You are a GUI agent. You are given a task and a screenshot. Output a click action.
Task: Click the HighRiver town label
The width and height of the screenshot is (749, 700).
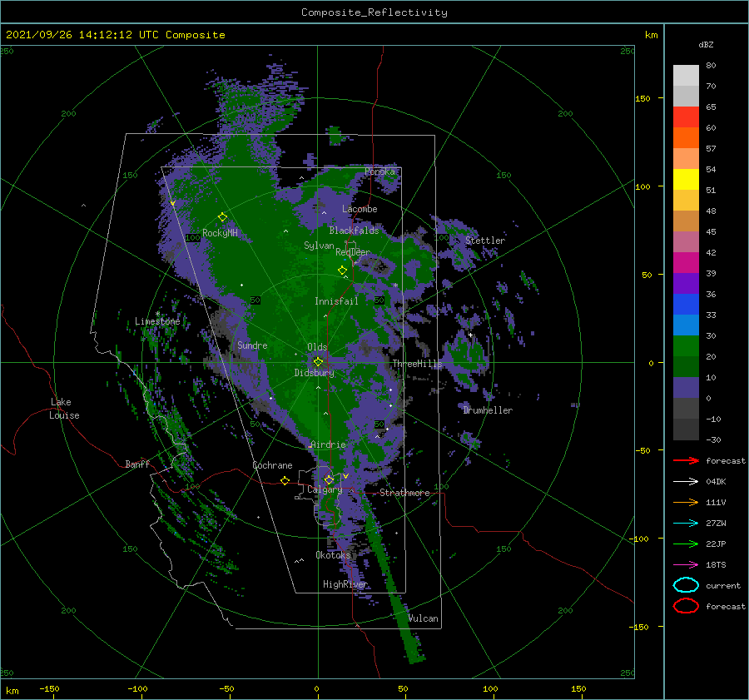click(345, 584)
